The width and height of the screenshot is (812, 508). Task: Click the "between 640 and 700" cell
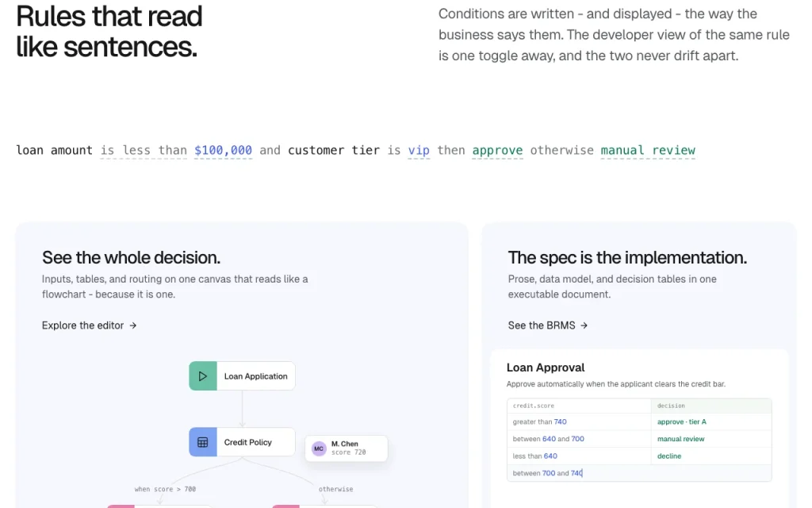579,439
